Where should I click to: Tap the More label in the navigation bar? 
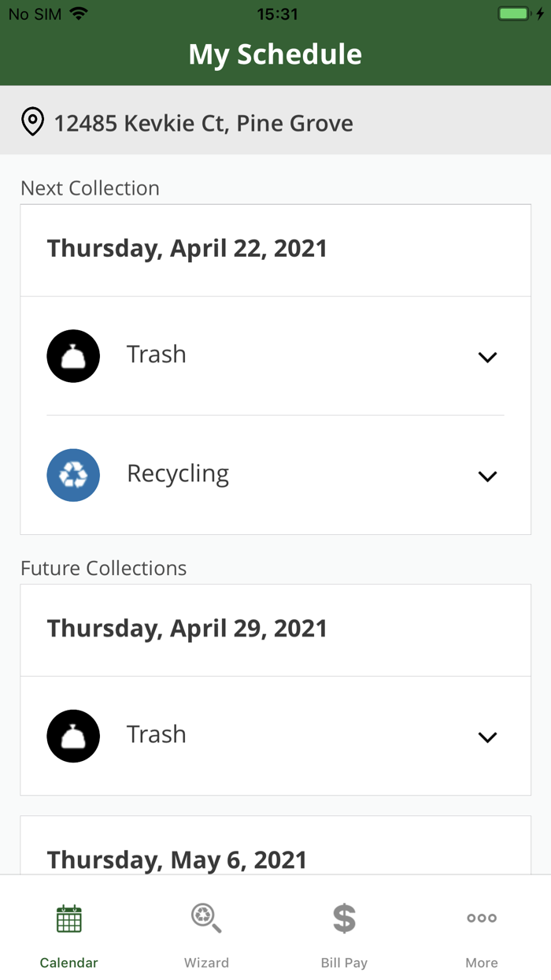point(482,962)
